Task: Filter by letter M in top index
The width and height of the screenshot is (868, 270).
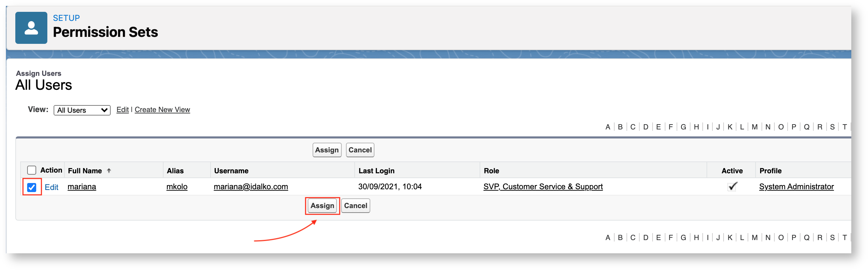Action: tap(754, 127)
